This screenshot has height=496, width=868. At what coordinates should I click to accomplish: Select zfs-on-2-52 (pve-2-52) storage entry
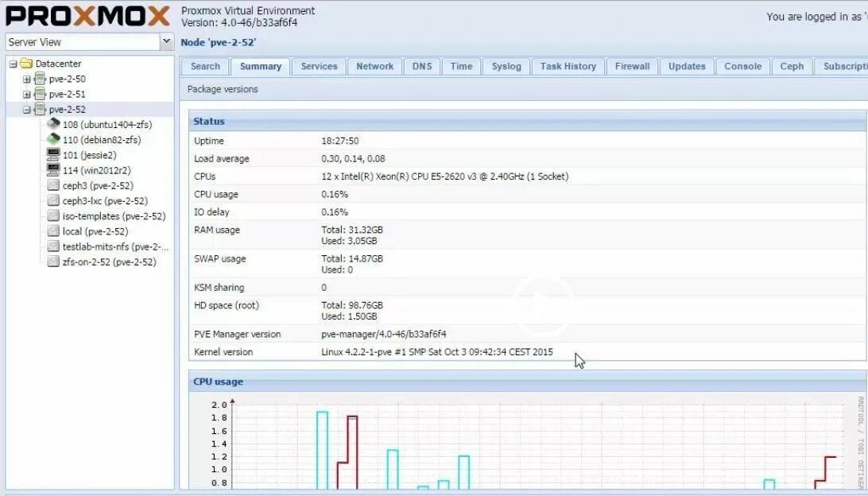pyautogui.click(x=109, y=262)
